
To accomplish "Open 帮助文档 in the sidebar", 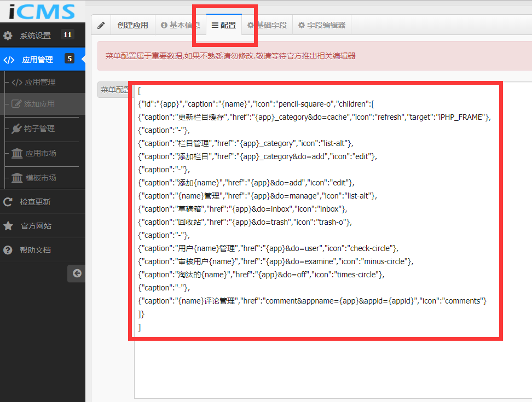I will pyautogui.click(x=42, y=250).
